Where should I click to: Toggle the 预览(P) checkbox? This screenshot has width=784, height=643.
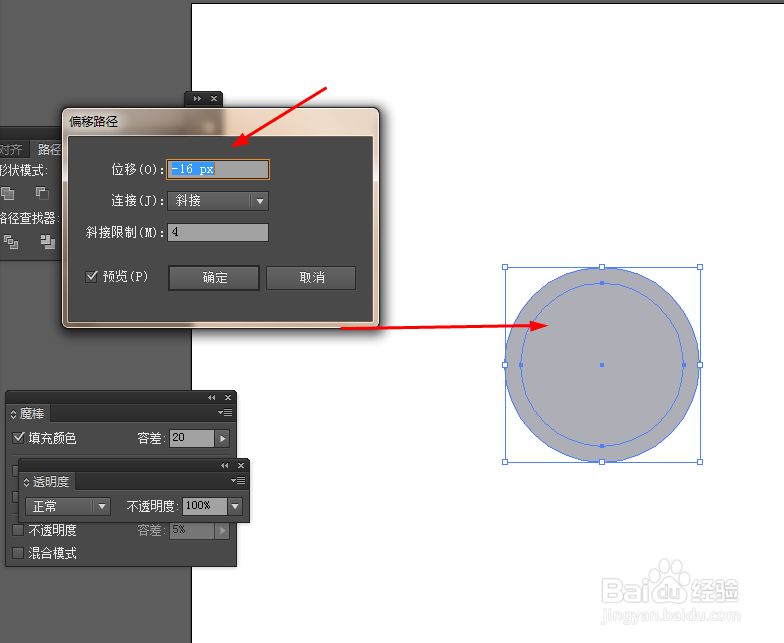[x=91, y=276]
